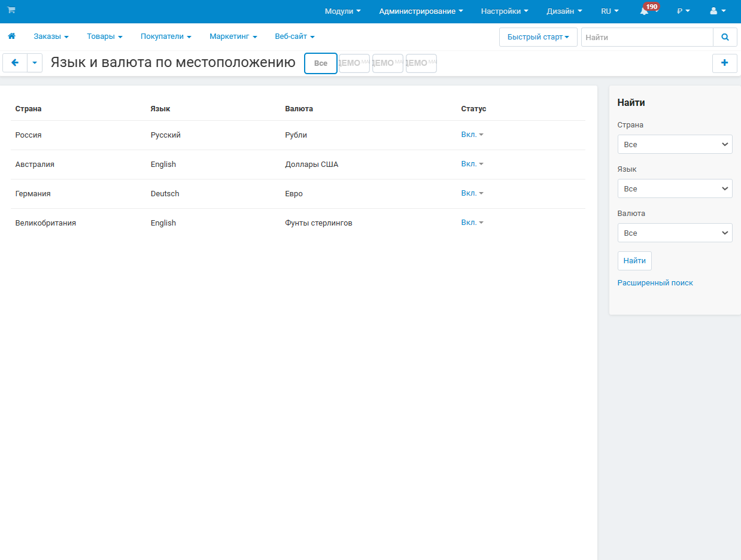This screenshot has width=741, height=560.
Task: Open the Модули menu
Action: coord(342,11)
